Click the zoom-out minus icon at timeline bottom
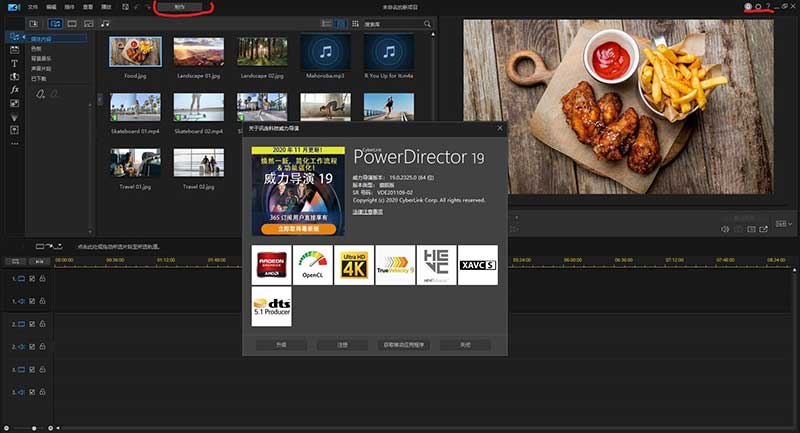Screen dimensions: 800x433 tap(6, 428)
